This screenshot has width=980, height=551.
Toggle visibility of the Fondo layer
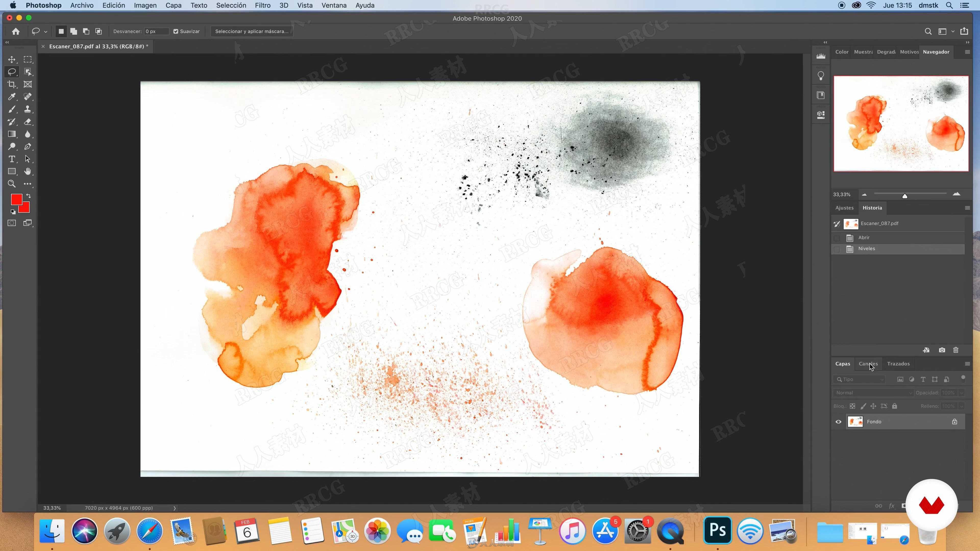pos(838,421)
